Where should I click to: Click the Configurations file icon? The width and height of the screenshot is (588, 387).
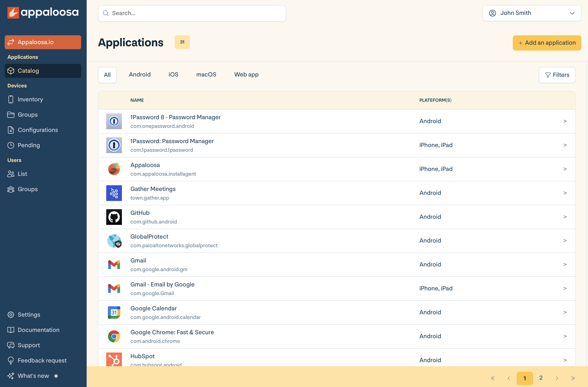[x=11, y=130]
